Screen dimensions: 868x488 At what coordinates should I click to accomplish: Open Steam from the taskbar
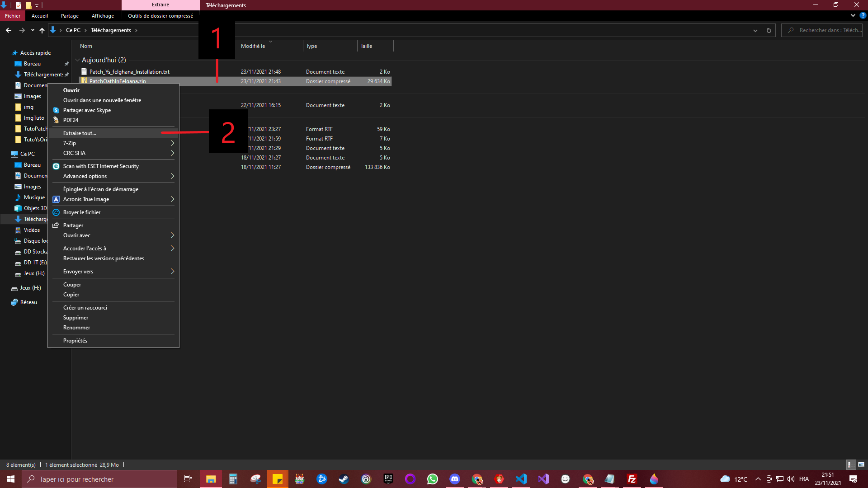click(x=344, y=479)
